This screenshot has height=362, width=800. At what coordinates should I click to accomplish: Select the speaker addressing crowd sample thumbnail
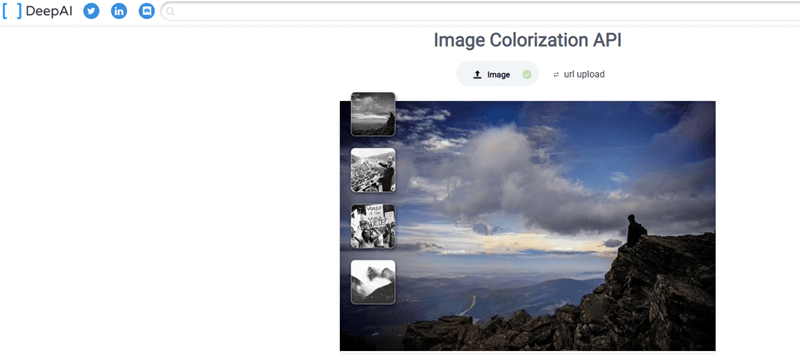[x=373, y=170]
